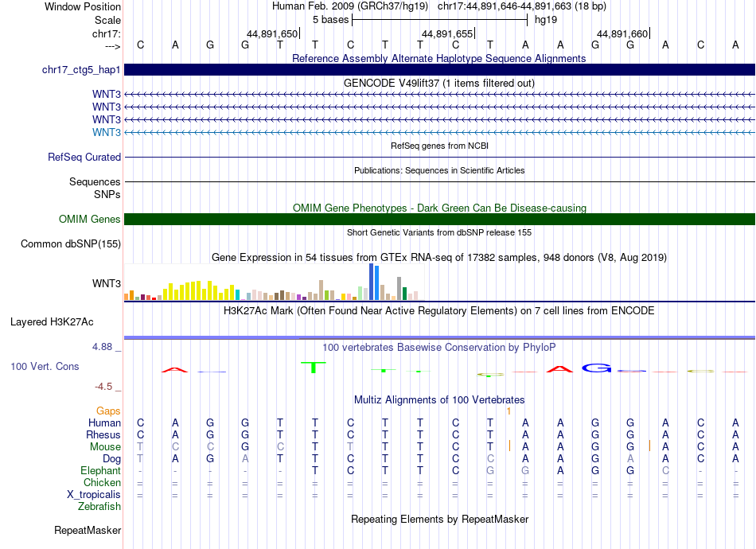
Task: Open GENCODE V49lift37 track settings title
Action: (439, 83)
